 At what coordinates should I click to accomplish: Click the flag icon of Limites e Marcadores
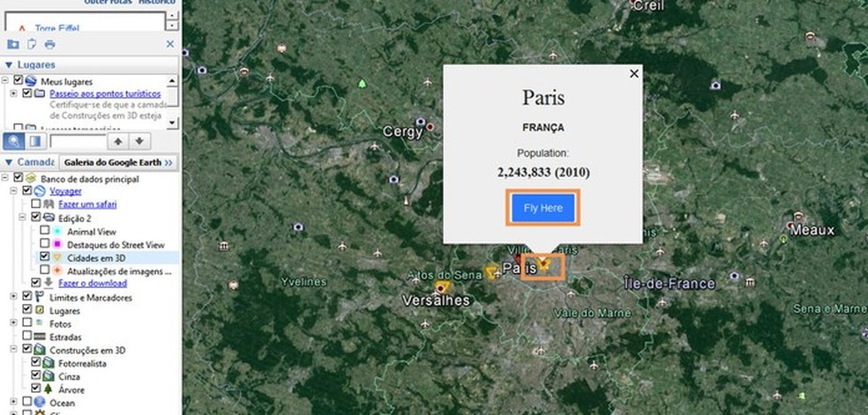[40, 297]
